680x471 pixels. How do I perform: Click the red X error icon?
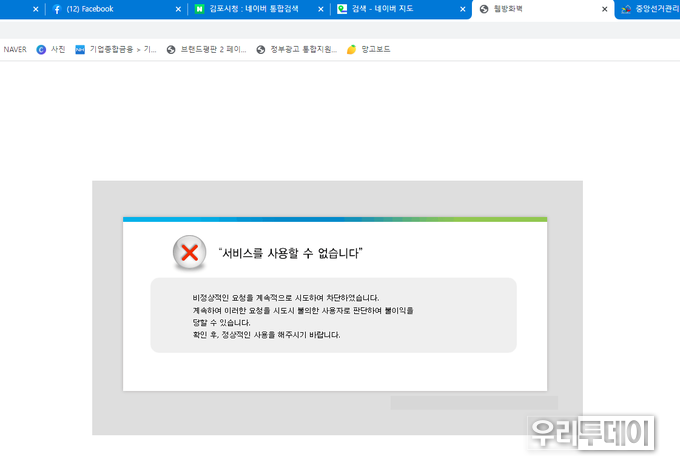tap(190, 252)
